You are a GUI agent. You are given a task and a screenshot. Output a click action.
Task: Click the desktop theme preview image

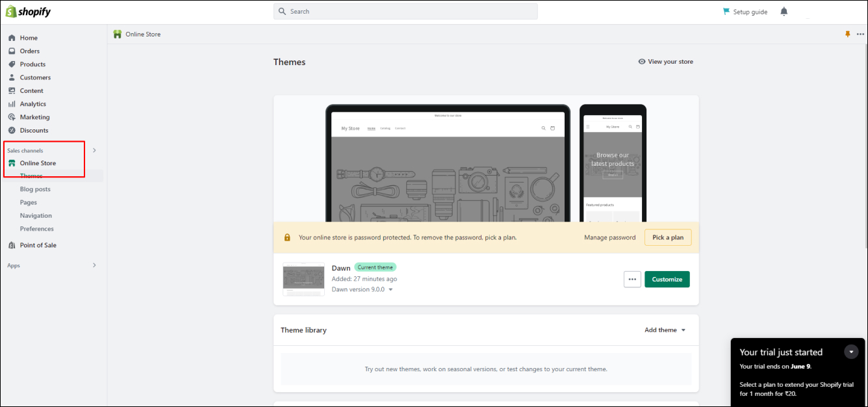(448, 163)
